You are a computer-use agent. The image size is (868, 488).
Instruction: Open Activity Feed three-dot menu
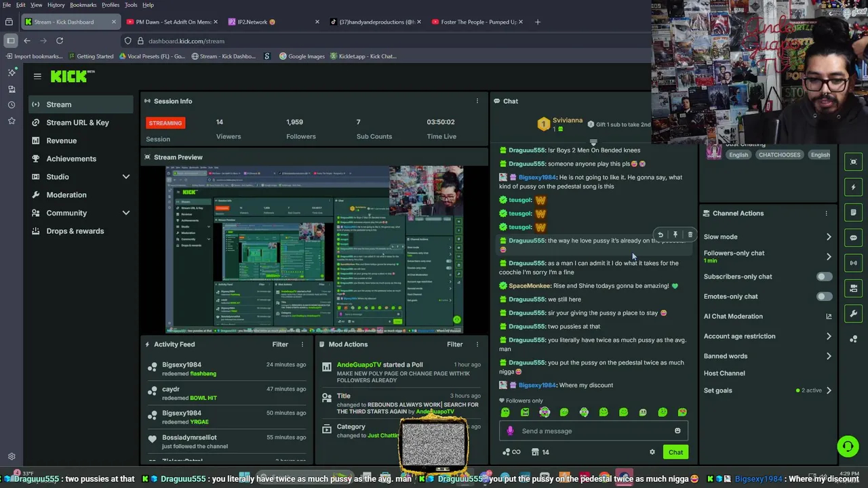pos(302,344)
